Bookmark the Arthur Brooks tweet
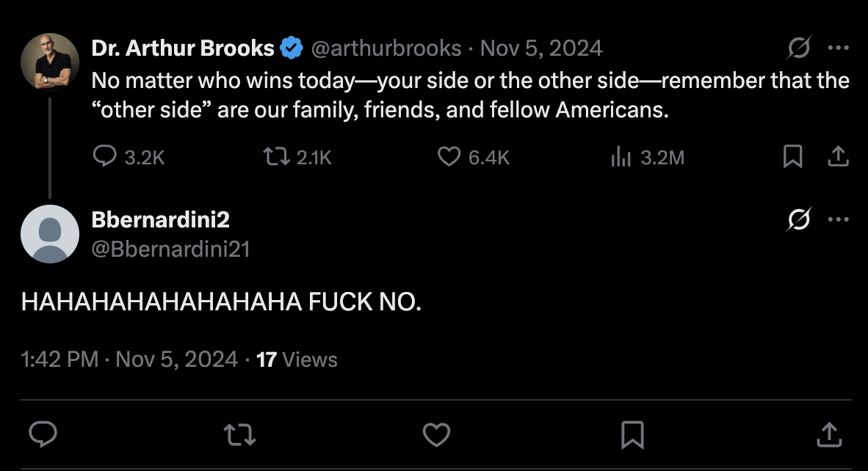 pyautogui.click(x=792, y=156)
